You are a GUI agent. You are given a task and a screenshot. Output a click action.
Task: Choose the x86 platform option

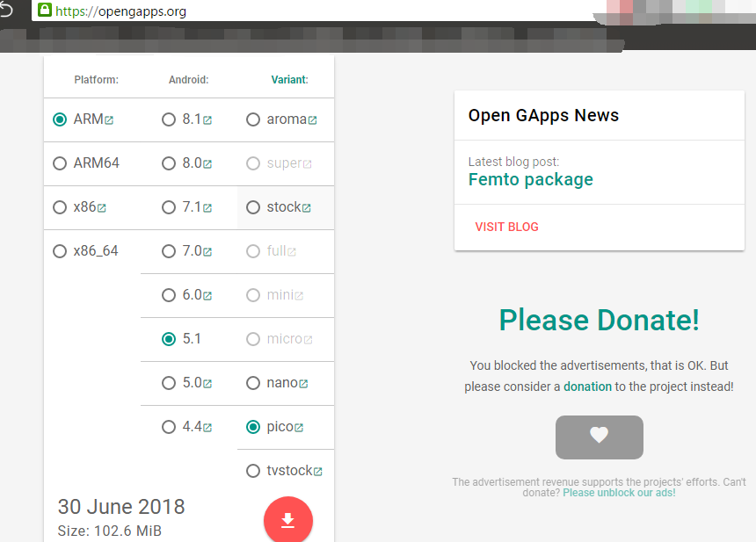(60, 207)
